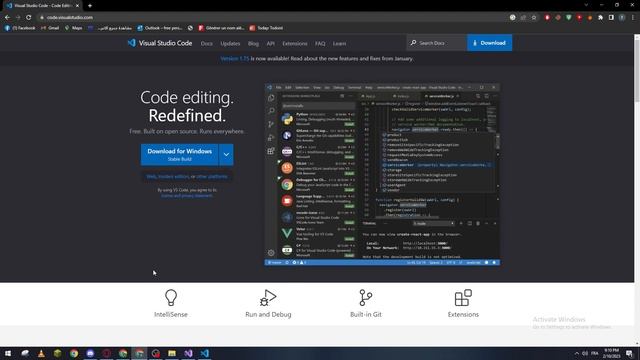Open the Insiders edition link
Viewport: 640px width, 360px height.
(x=173, y=176)
